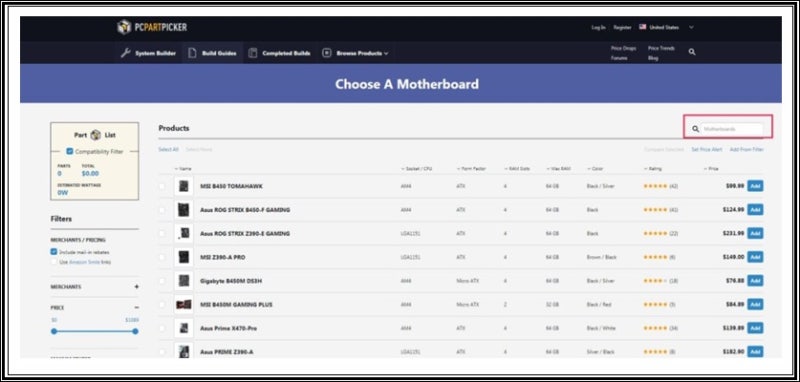This screenshot has height=382, width=800.
Task: Click the MSI B450 TOMAHAWK thumbnail image
Action: 184,186
